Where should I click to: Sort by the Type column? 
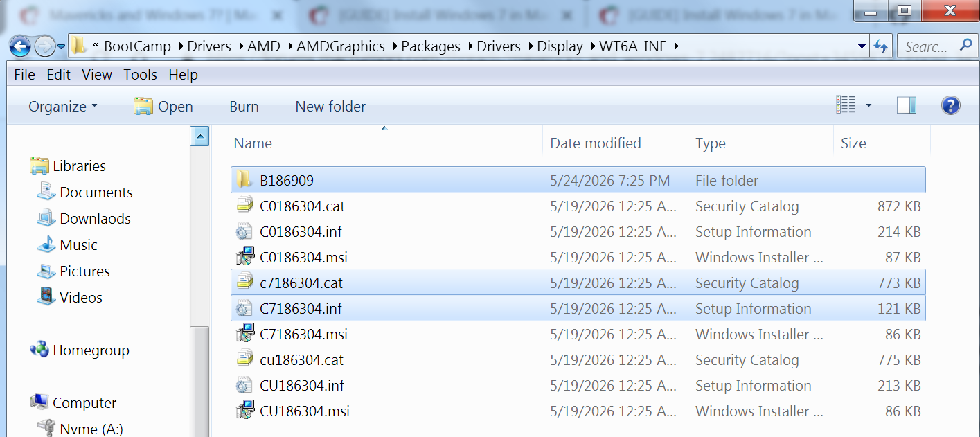tap(711, 143)
